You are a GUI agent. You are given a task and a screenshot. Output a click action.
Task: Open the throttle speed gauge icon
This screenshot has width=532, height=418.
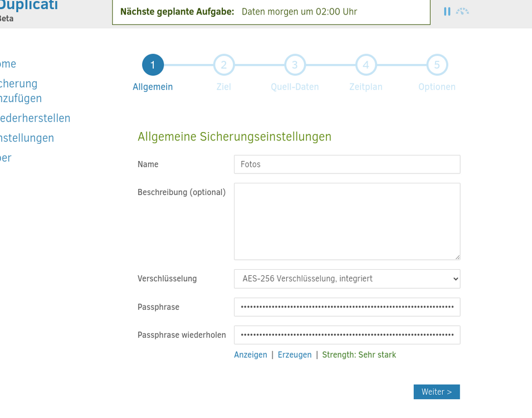462,12
